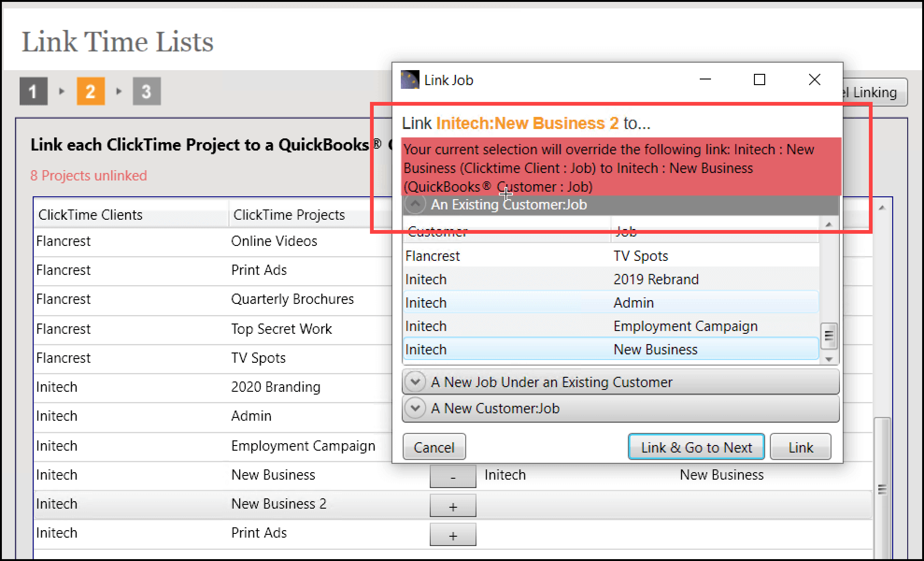Screen dimensions: 924x561
Task: Select the Employment Campaign project row
Action: click(x=213, y=446)
